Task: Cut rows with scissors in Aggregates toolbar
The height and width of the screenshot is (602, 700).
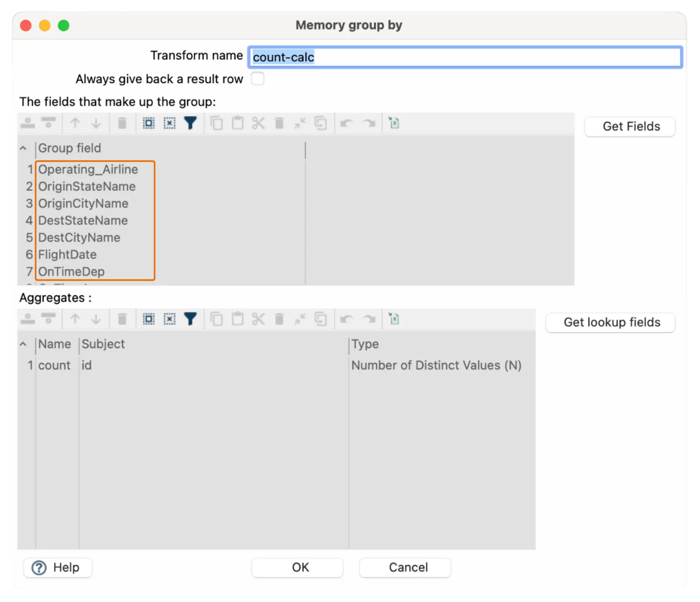Action: [258, 319]
